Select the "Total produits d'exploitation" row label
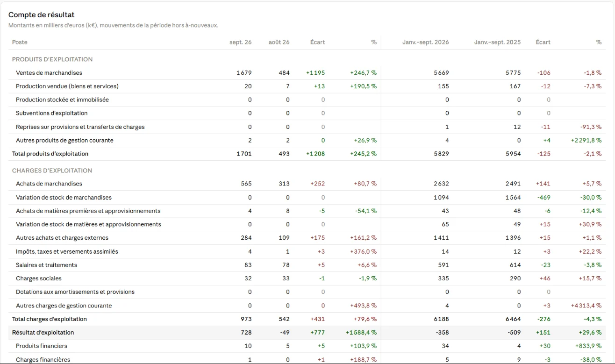This screenshot has height=364, width=615. [x=50, y=154]
